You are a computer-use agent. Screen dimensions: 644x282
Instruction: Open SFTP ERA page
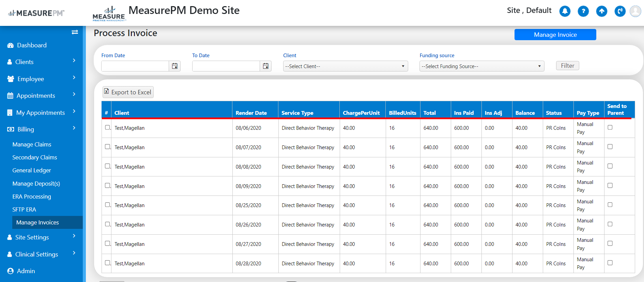pos(24,209)
